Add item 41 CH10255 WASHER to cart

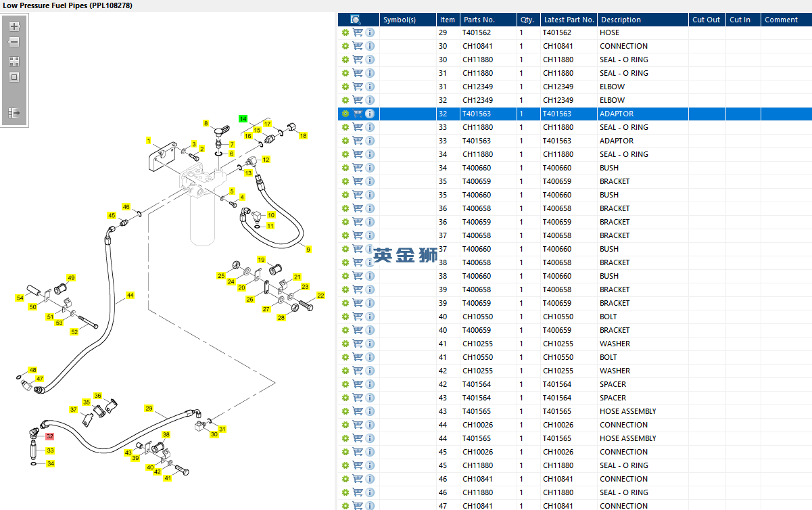[x=358, y=344]
